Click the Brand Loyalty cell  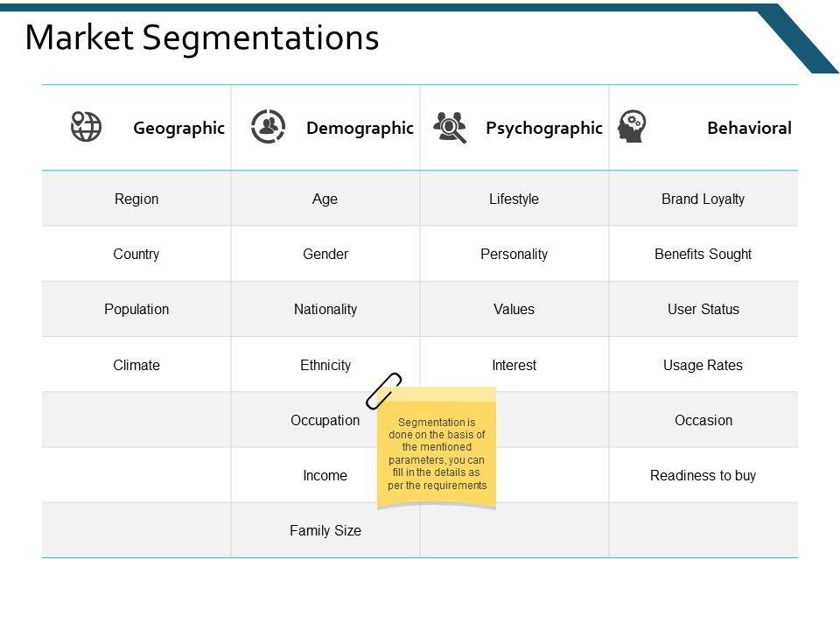pos(703,199)
